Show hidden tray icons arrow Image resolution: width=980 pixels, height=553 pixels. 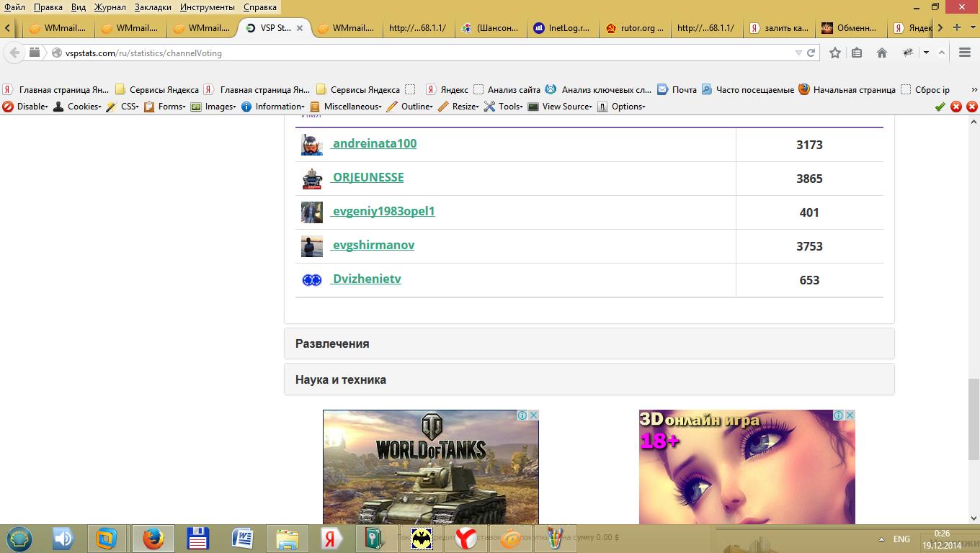click(881, 539)
